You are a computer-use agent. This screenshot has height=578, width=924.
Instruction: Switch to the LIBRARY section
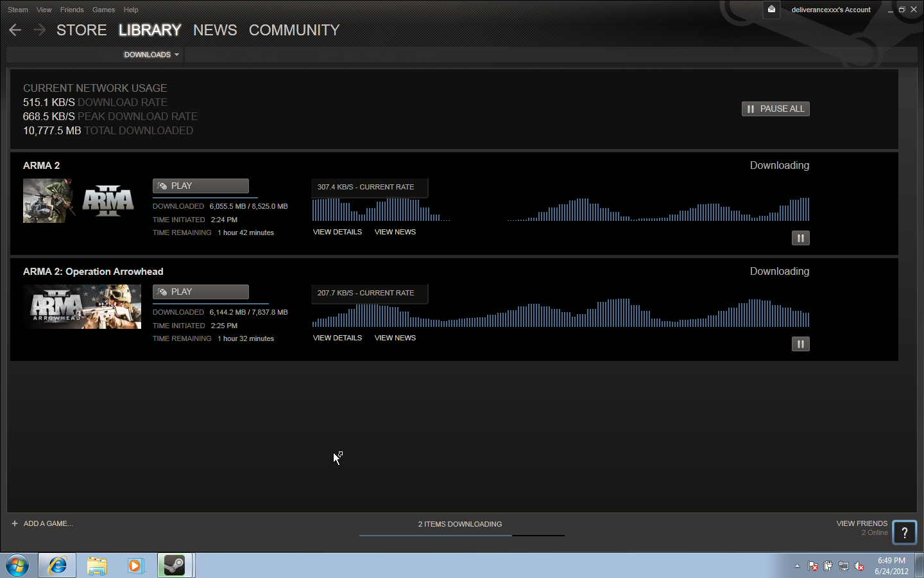[x=150, y=30]
